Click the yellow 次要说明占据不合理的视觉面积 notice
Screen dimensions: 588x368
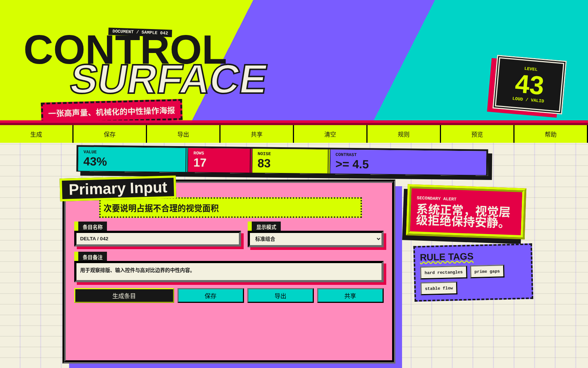pyautogui.click(x=231, y=208)
